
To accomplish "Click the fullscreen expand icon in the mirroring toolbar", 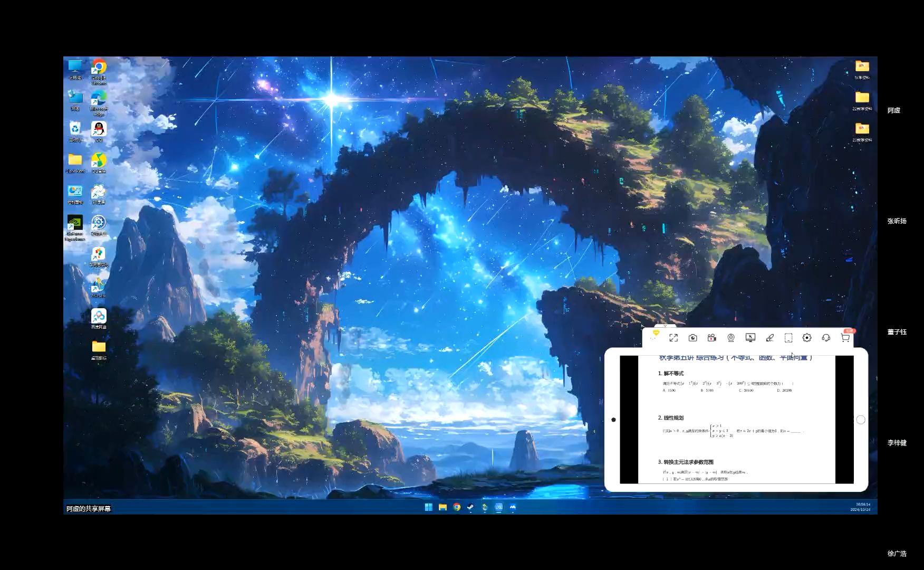I will (673, 338).
